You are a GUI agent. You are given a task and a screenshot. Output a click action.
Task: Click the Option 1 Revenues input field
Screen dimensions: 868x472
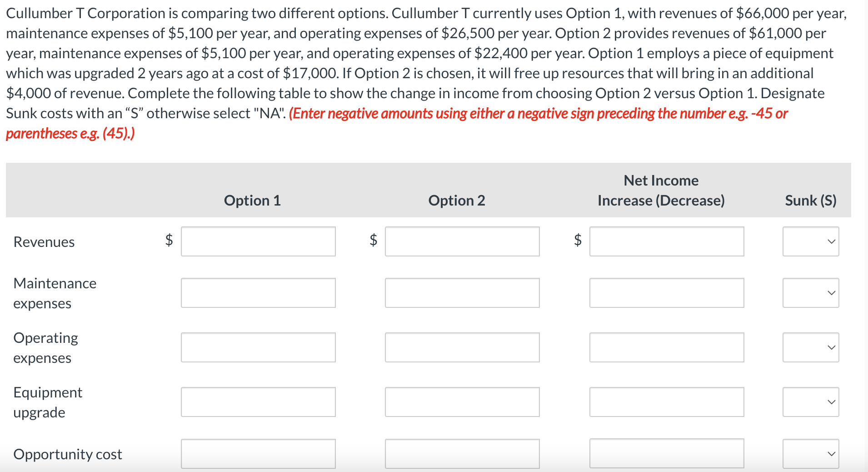point(258,241)
